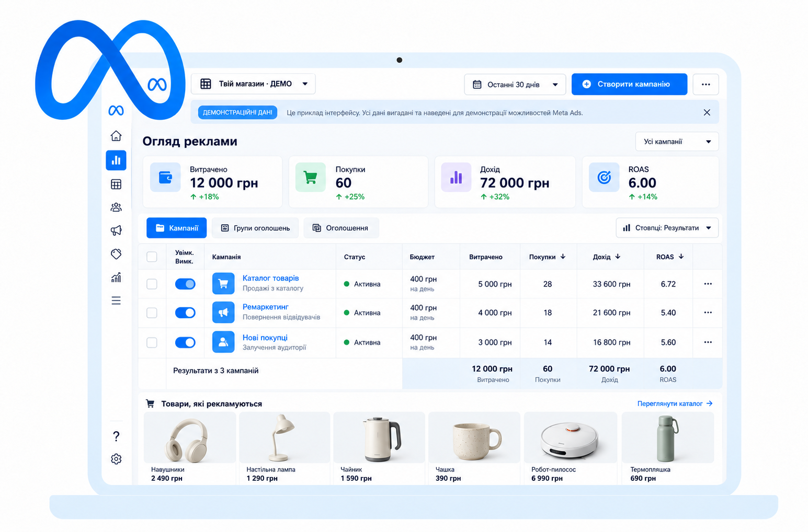
Task: Sort by the Дохід column header
Action: (x=607, y=257)
